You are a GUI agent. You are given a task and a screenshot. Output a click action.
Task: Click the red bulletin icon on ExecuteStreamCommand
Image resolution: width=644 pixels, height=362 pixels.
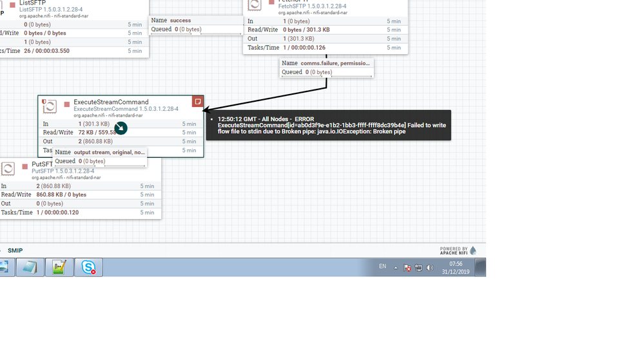click(x=197, y=101)
